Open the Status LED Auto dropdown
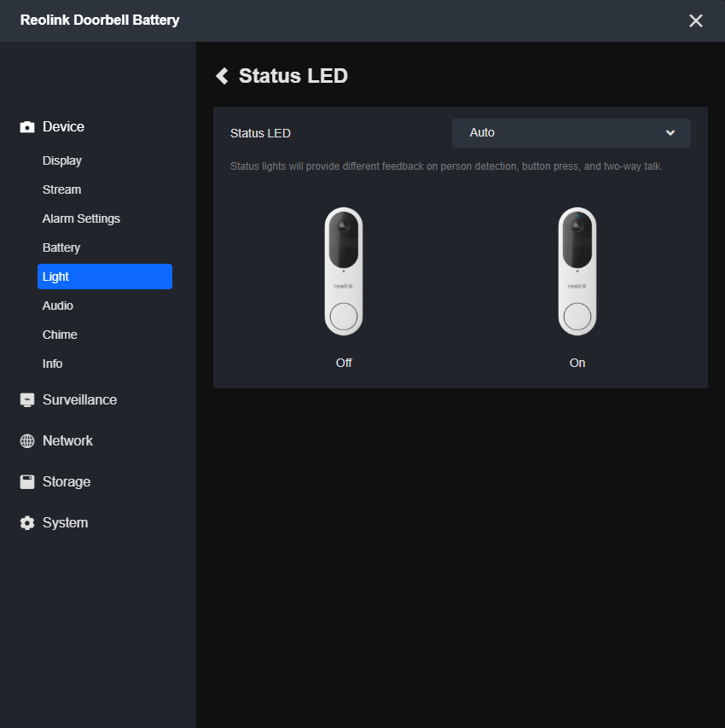This screenshot has width=725, height=728. tap(571, 133)
